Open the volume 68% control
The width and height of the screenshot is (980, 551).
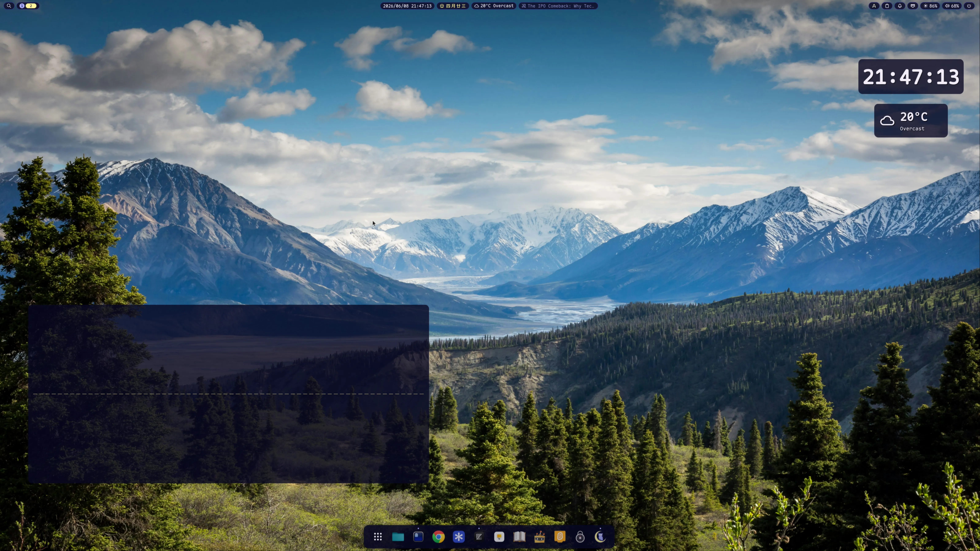point(952,6)
